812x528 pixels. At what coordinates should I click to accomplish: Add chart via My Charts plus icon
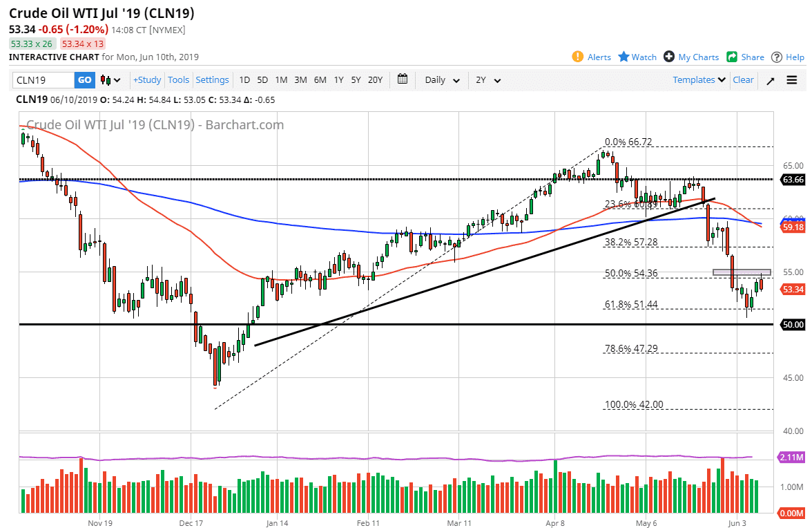[669, 57]
